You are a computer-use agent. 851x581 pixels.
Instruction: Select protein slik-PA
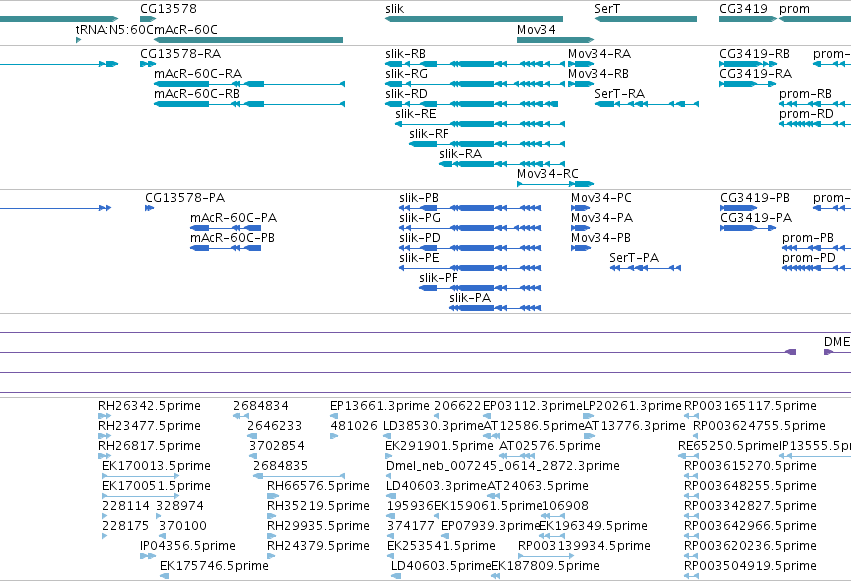(x=495, y=308)
